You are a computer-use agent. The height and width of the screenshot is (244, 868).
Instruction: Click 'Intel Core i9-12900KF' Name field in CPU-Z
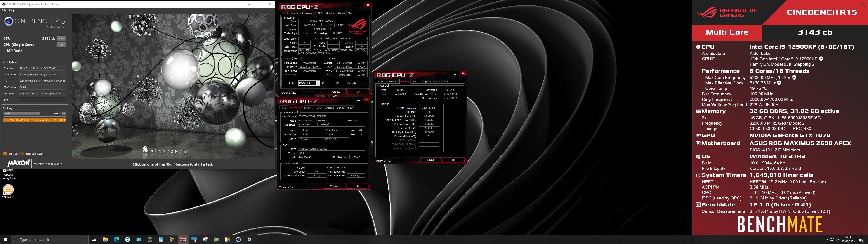tap(322, 21)
